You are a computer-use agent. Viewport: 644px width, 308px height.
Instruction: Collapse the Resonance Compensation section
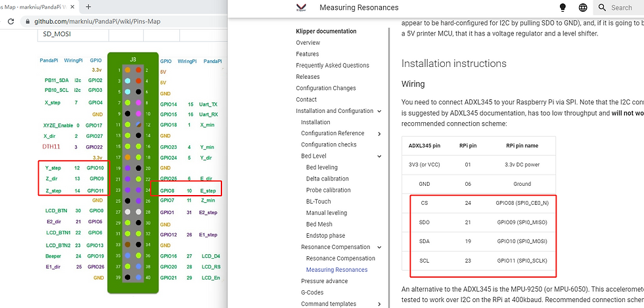click(380, 247)
